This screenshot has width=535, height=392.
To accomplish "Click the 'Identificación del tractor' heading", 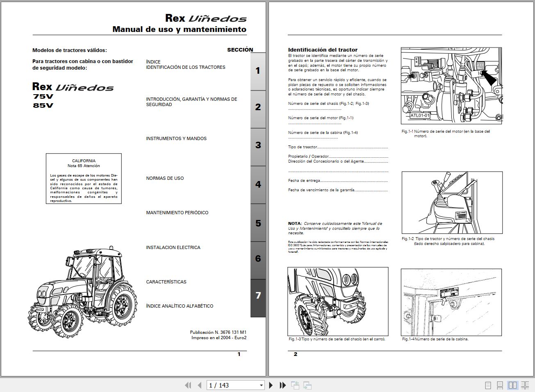I will pos(323,50).
